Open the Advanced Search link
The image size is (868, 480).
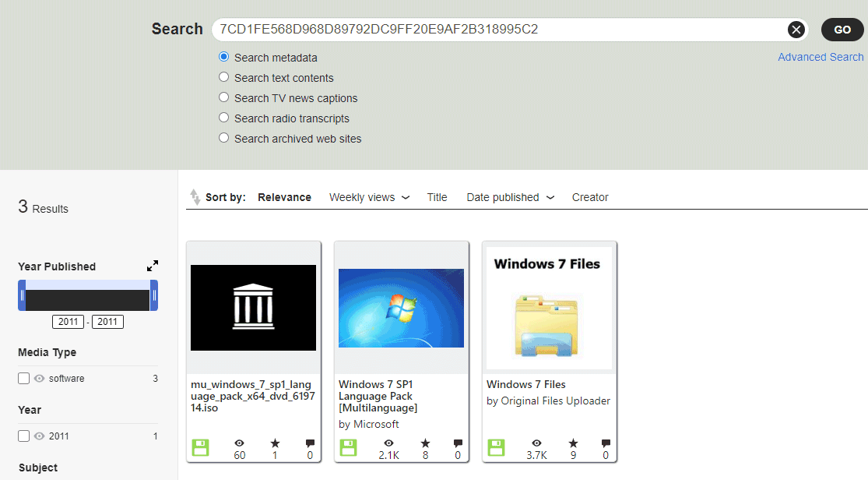pyautogui.click(x=821, y=57)
